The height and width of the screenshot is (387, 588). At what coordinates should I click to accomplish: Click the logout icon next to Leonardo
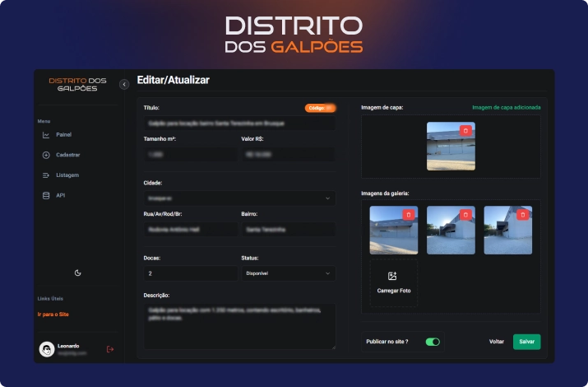[x=110, y=349]
